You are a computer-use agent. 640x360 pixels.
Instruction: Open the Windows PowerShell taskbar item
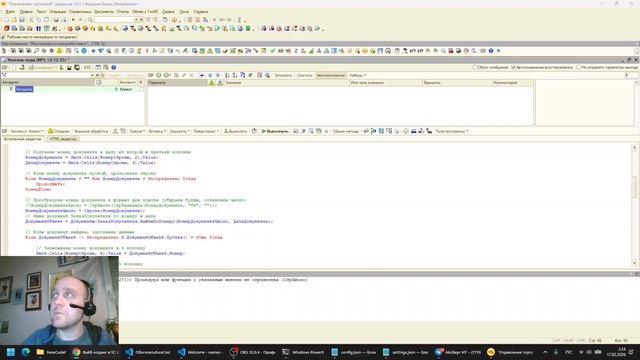(x=304, y=352)
